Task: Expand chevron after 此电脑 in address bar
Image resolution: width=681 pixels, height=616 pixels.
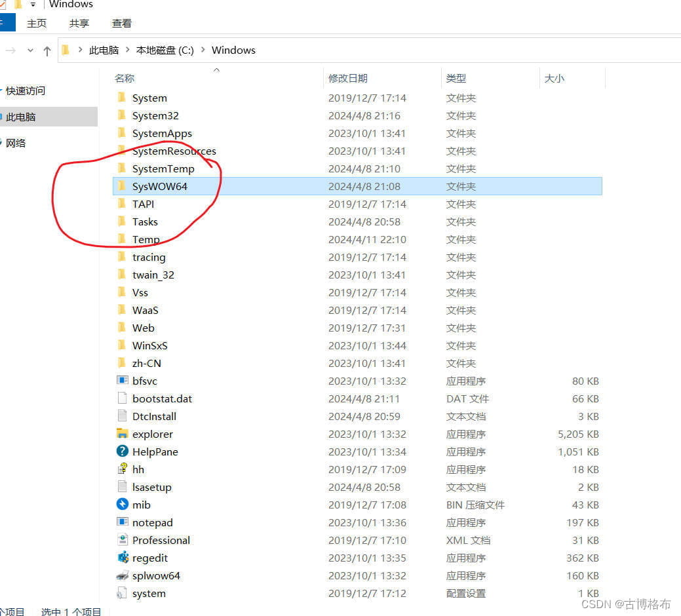Action: pos(128,50)
